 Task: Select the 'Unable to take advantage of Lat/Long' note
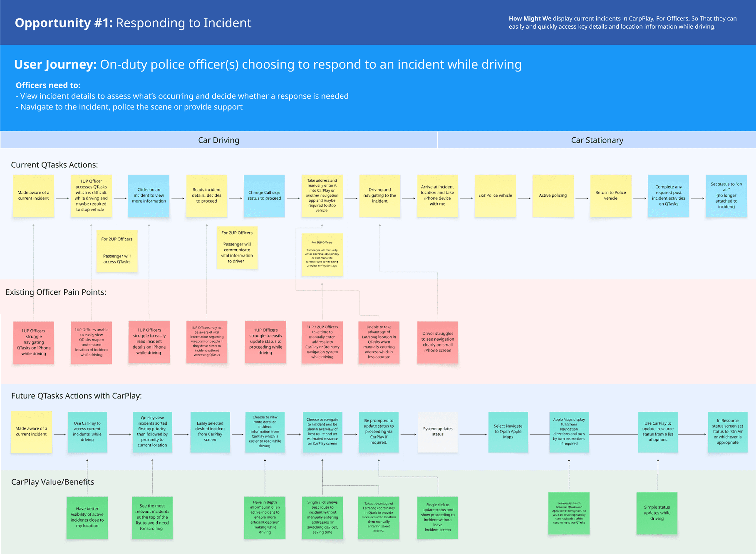pyautogui.click(x=379, y=342)
